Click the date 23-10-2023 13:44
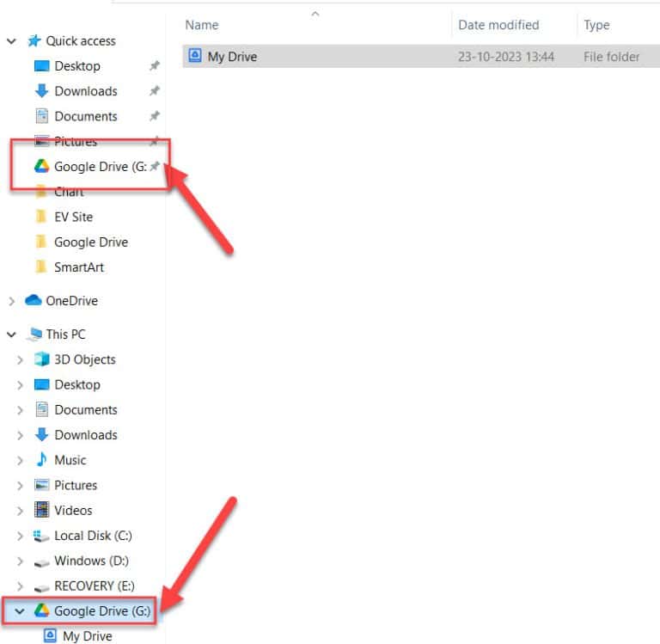This screenshot has width=660, height=644. tap(506, 57)
